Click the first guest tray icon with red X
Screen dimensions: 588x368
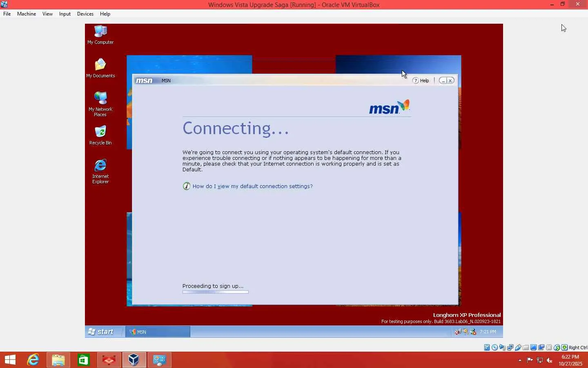(458, 332)
